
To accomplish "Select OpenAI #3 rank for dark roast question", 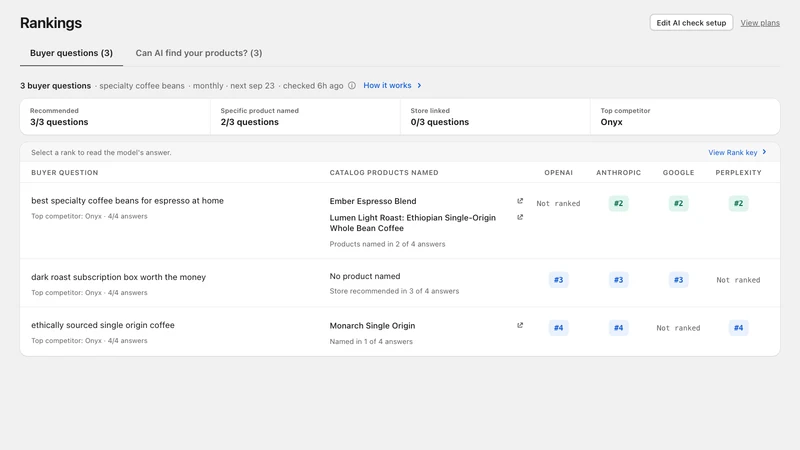I will click(559, 280).
